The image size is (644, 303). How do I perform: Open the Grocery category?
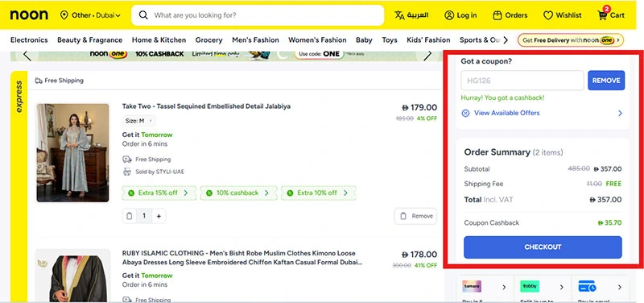click(x=208, y=39)
